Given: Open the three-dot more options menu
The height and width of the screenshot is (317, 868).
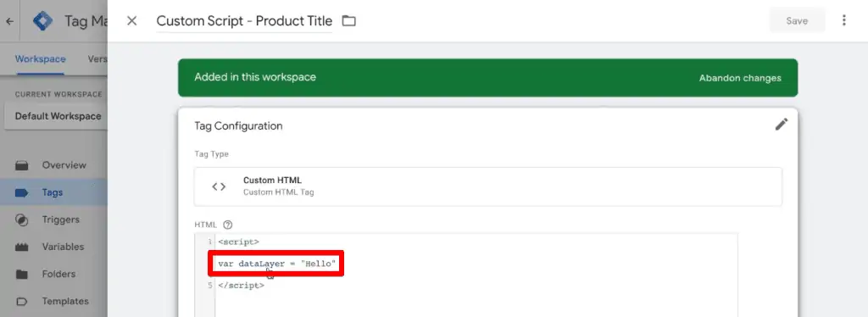Looking at the screenshot, I should 843,20.
